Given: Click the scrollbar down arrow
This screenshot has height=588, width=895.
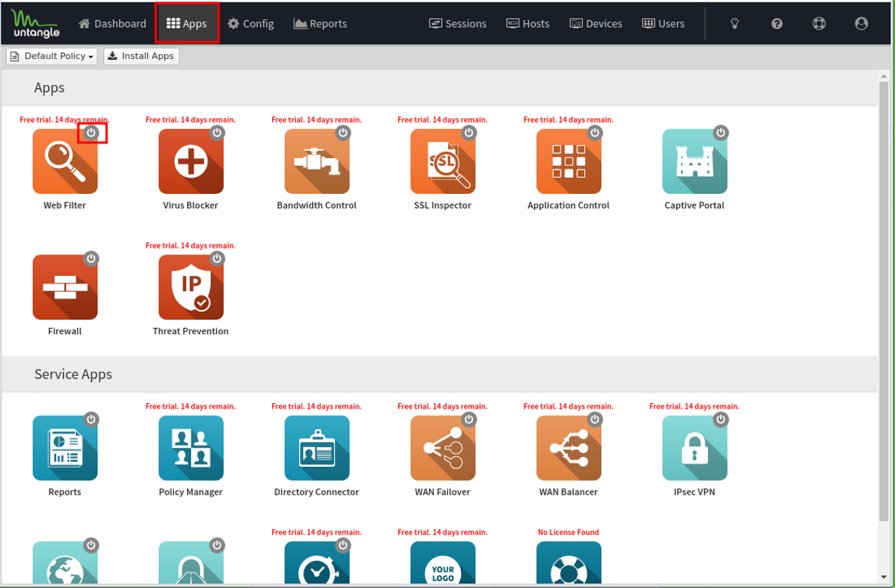Looking at the screenshot, I should [884, 578].
